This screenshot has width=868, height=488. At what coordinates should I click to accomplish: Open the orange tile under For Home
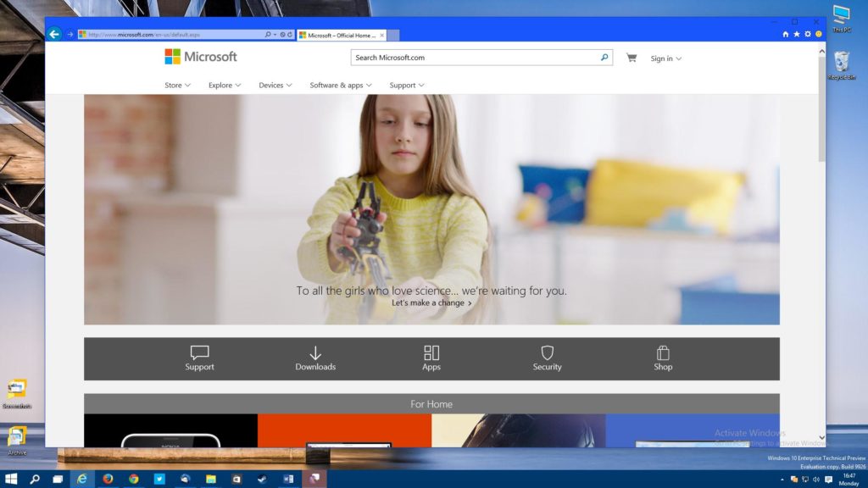pos(344,430)
